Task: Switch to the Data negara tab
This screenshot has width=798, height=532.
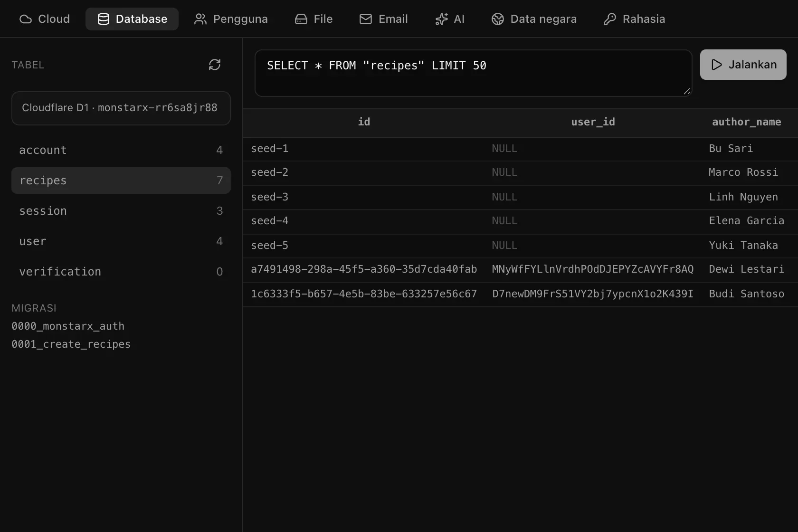Action: pos(534,19)
